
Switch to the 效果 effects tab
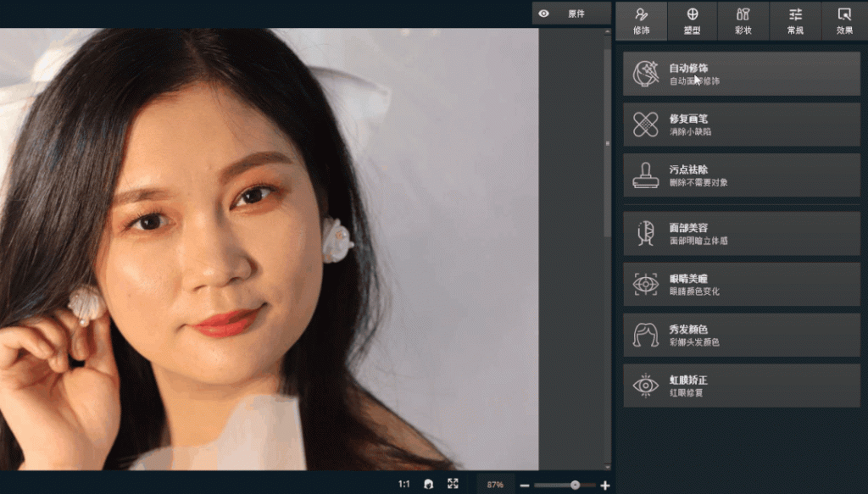tap(844, 20)
